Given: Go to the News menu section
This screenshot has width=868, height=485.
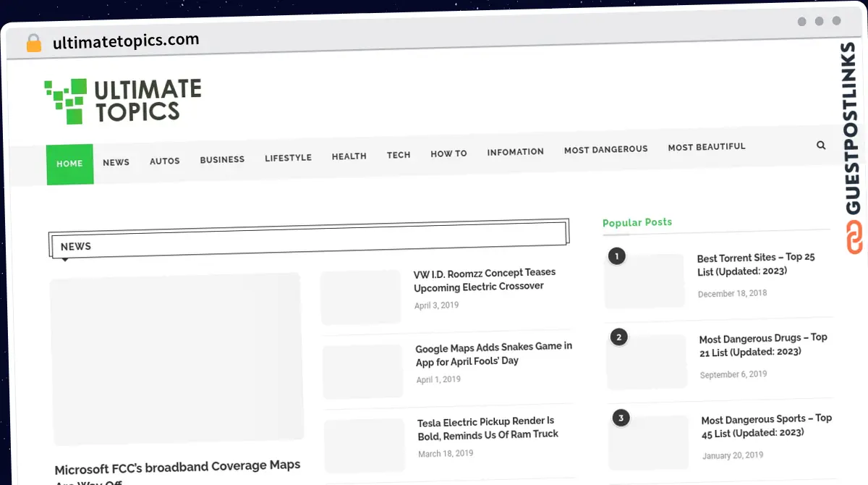Looking at the screenshot, I should pos(116,162).
